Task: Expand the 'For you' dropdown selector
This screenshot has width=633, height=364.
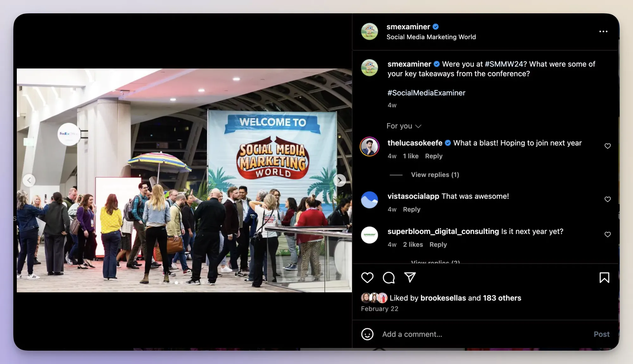Action: pyautogui.click(x=404, y=126)
